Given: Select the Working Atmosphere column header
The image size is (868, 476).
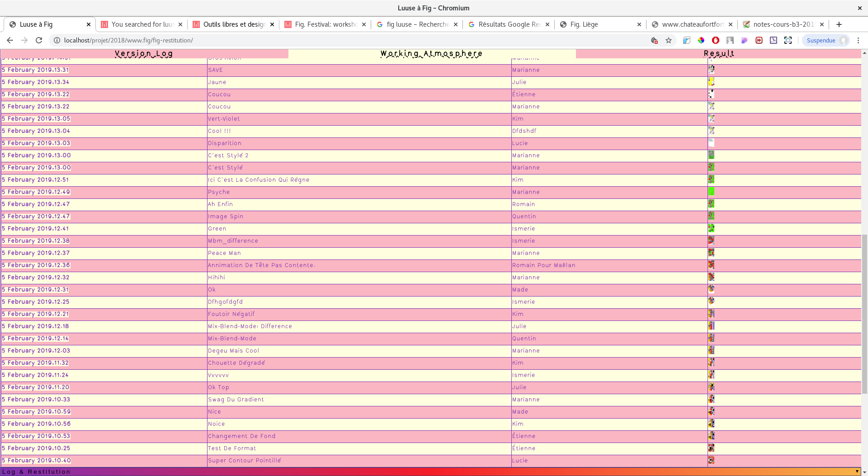Looking at the screenshot, I should pyautogui.click(x=431, y=54).
